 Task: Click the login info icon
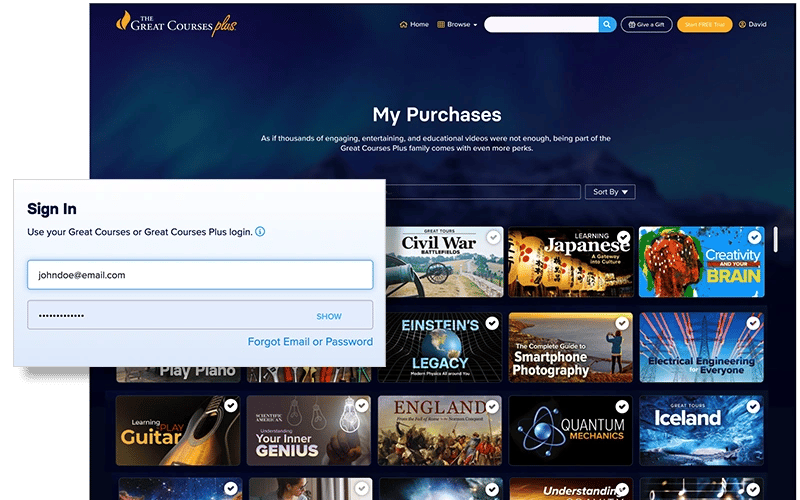coord(260,232)
